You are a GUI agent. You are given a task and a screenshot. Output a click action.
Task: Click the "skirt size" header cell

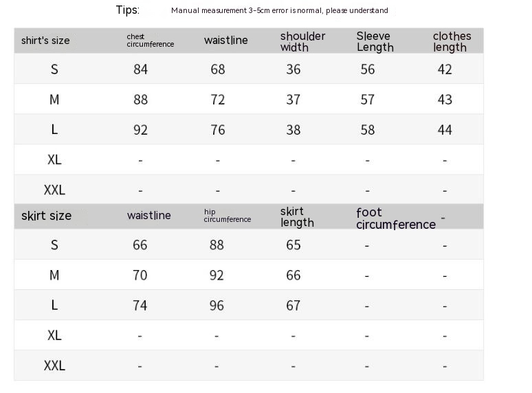coord(46,216)
